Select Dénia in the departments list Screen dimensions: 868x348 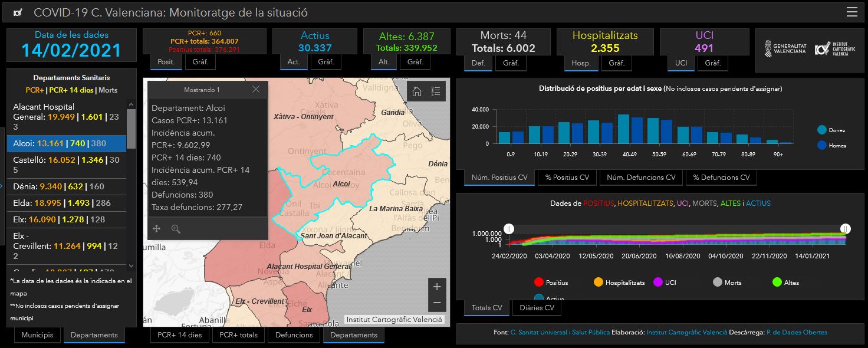66,186
